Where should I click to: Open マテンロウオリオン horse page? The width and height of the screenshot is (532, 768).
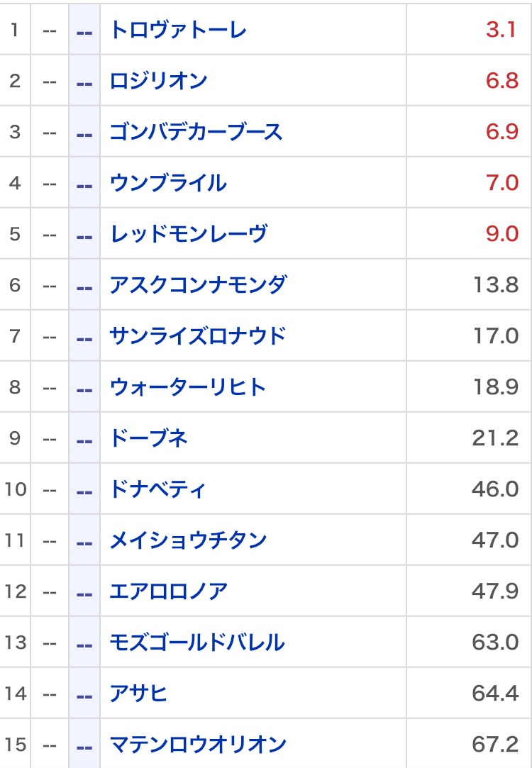(x=198, y=745)
